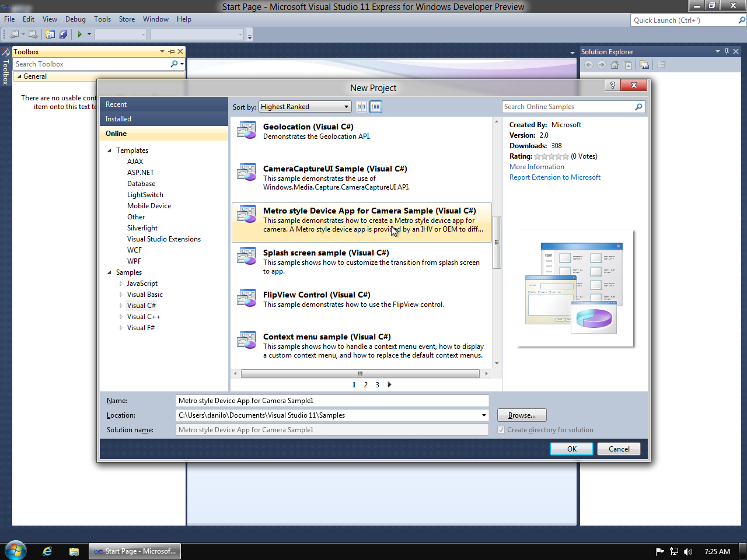747x560 pixels.
Task: Click the Action Center flag tray icon
Action: [660, 551]
